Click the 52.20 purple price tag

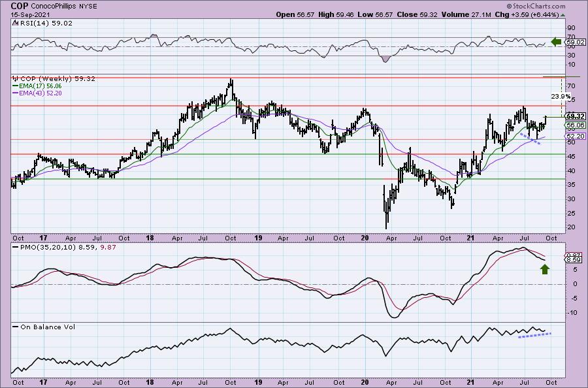[x=576, y=136]
